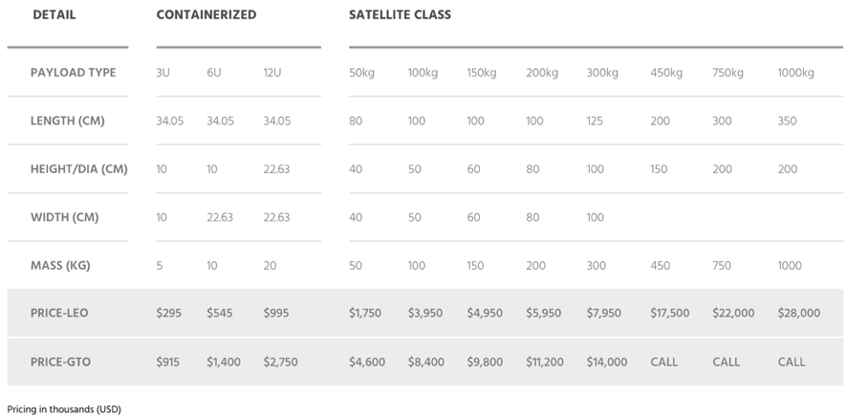Click the 1000kg payload type cell
The width and height of the screenshot is (868, 418).
795,73
